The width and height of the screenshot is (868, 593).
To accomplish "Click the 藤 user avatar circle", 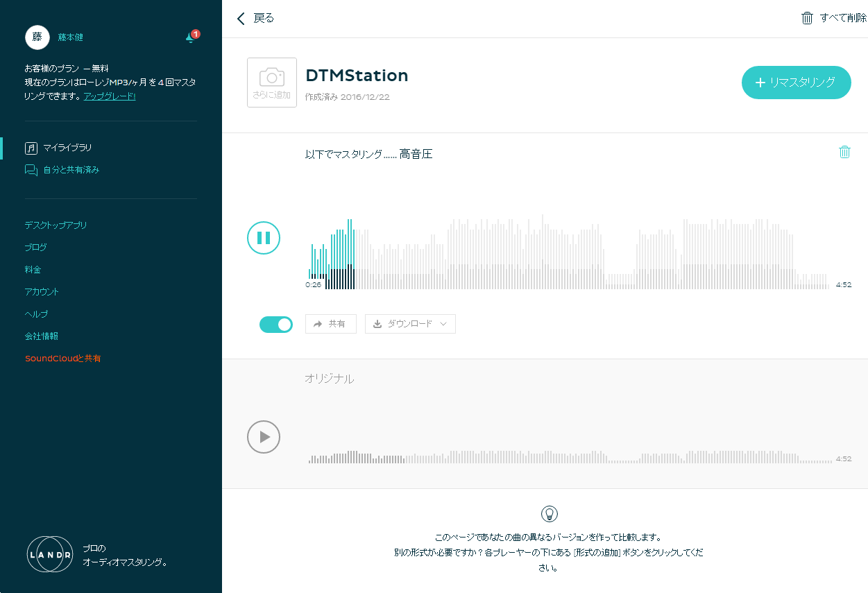I will point(37,37).
